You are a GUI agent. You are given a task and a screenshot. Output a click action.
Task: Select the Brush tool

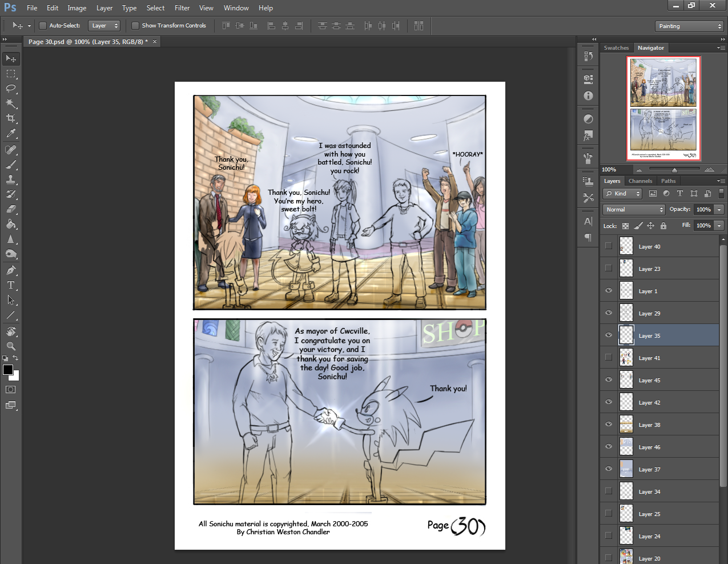[x=11, y=165]
